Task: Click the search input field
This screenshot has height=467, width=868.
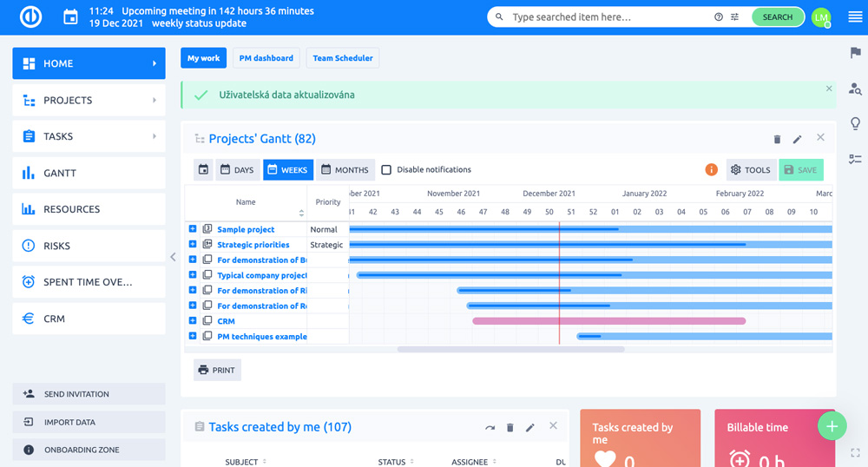Action: [609, 17]
